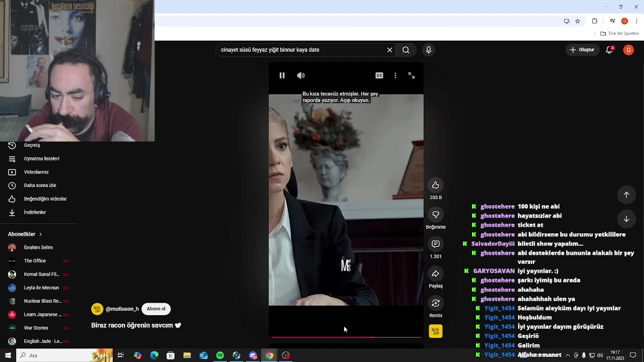Open the 1.301 comments panel
The width and height of the screenshot is (644, 362).
click(x=436, y=244)
